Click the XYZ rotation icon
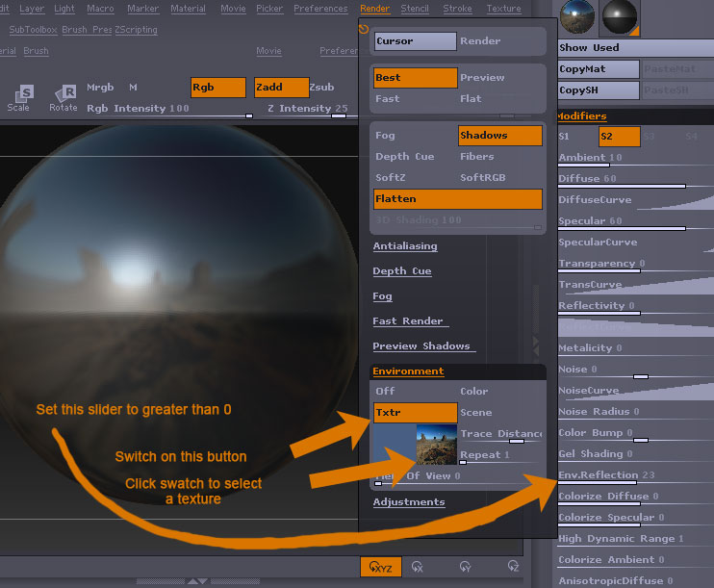The width and height of the screenshot is (714, 588). pos(381,567)
